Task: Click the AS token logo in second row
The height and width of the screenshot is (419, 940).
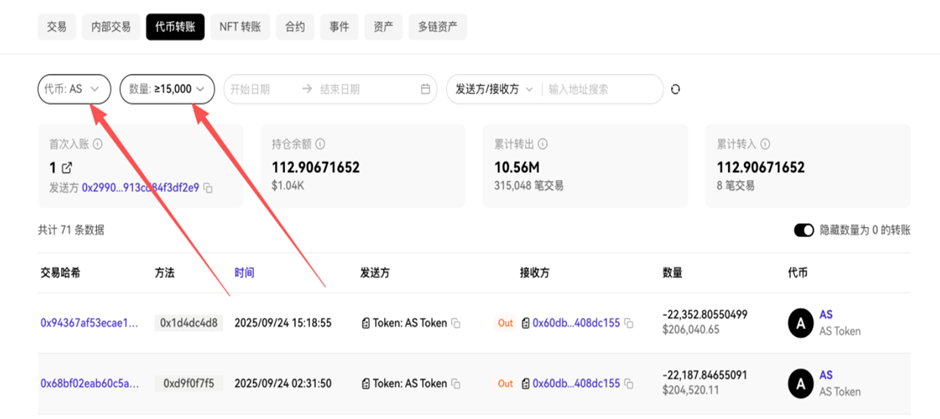Action: pyautogui.click(x=801, y=383)
